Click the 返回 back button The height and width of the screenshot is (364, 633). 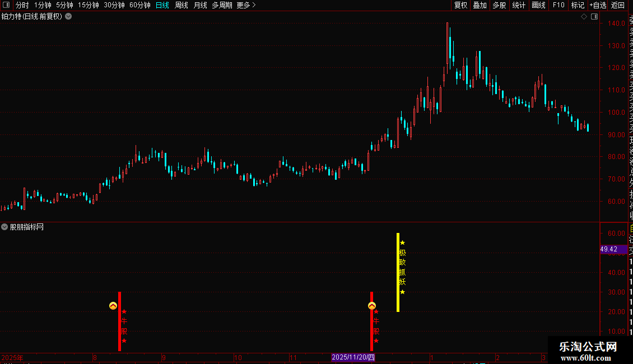618,5
